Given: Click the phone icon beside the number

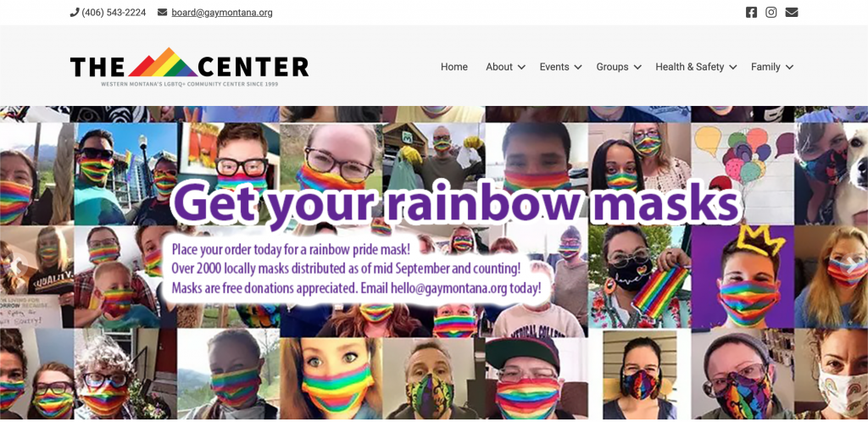Looking at the screenshot, I should (75, 12).
